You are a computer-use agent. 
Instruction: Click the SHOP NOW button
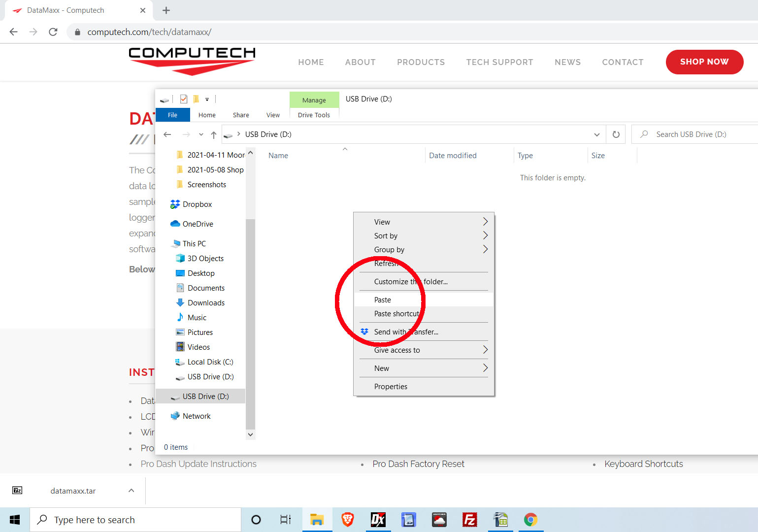pyautogui.click(x=704, y=62)
